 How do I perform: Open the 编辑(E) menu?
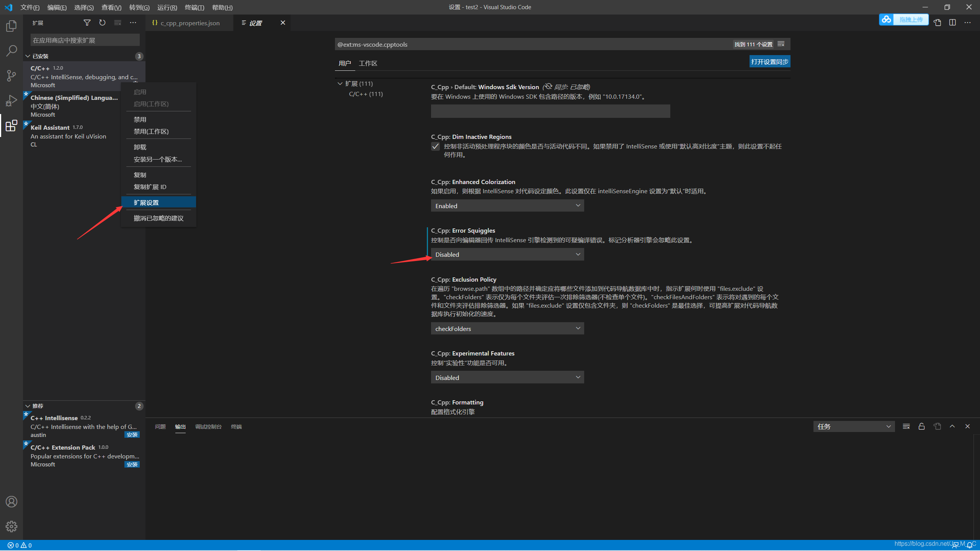57,7
